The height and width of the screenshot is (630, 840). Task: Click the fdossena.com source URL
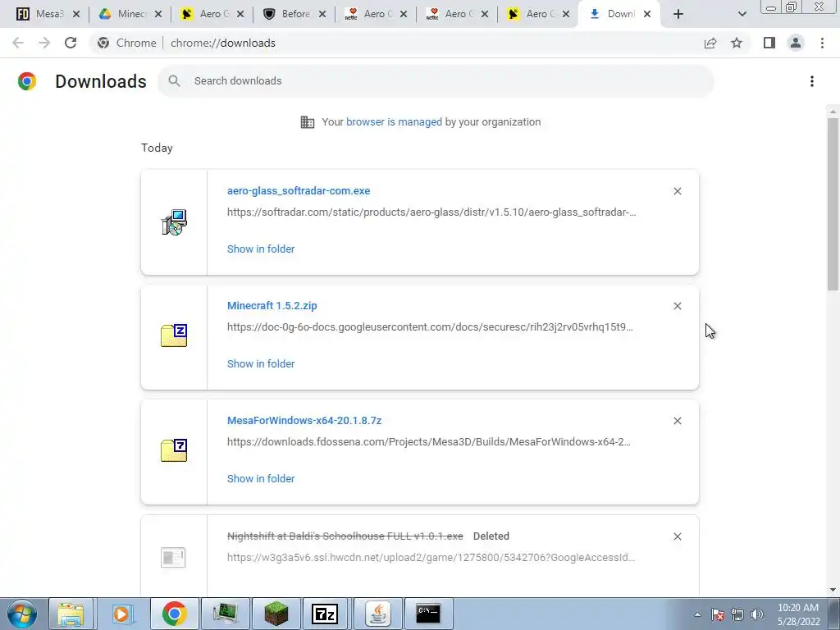tap(428, 442)
